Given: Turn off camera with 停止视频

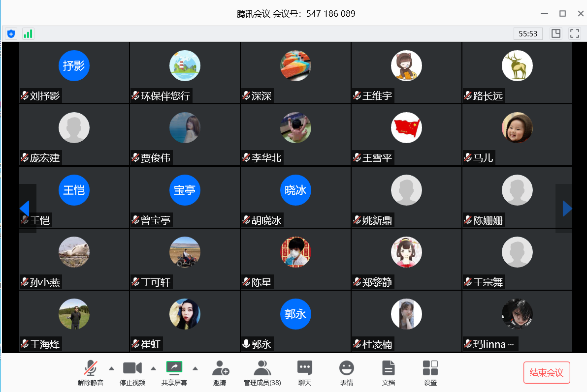Looking at the screenshot, I should point(132,372).
